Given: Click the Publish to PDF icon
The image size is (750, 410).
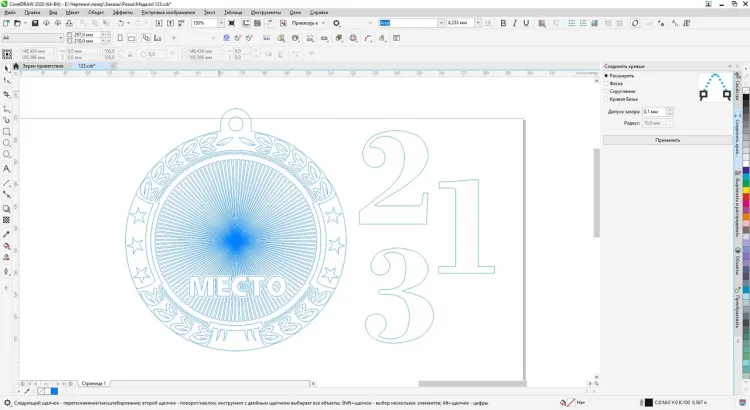Looking at the screenshot, I should [x=182, y=23].
